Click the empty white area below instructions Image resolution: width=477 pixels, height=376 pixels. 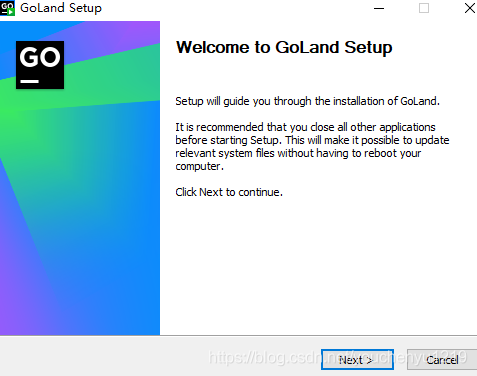coord(318,267)
